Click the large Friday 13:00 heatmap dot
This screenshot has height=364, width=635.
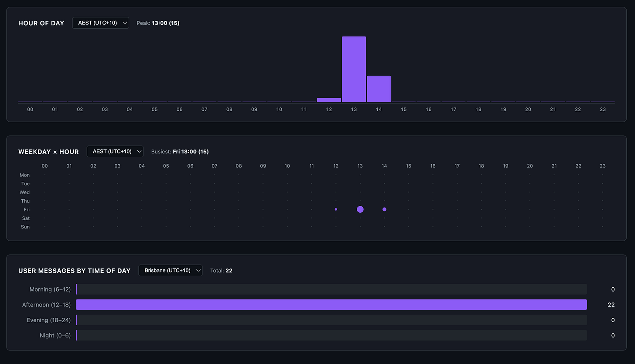point(360,209)
